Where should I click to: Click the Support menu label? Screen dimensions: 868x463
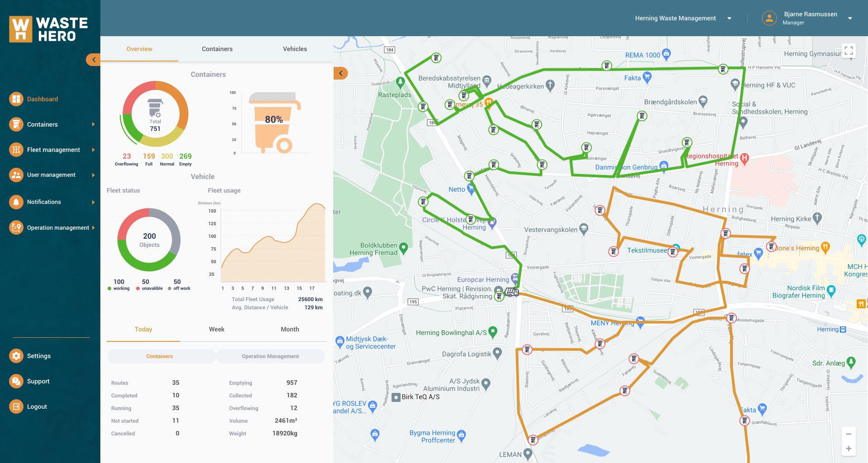point(38,381)
